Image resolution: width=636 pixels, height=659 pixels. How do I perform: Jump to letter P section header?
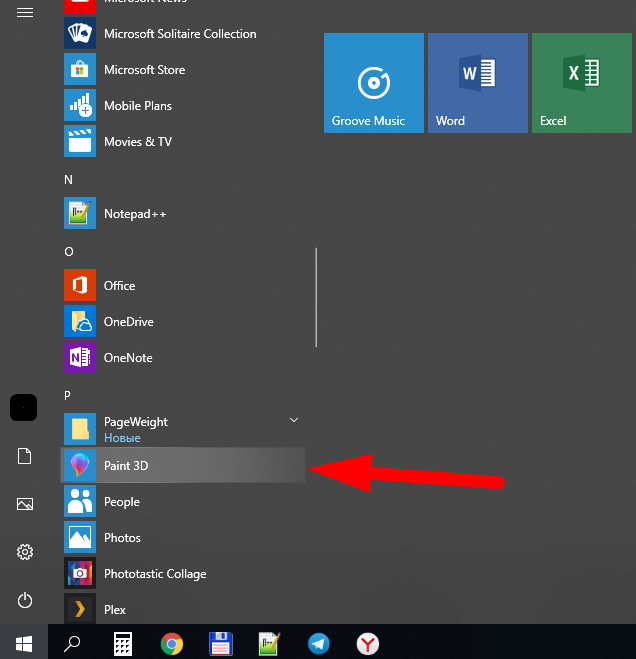[x=67, y=395]
